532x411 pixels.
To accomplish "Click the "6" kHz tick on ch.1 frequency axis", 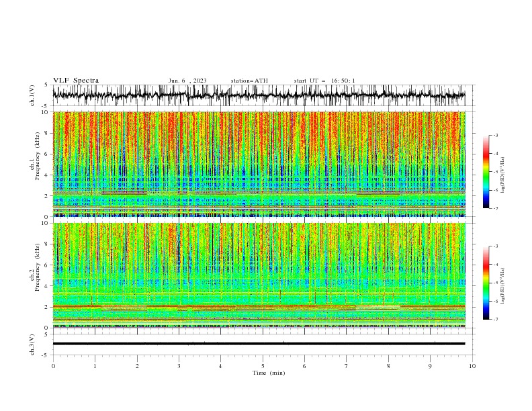I will point(47,154).
